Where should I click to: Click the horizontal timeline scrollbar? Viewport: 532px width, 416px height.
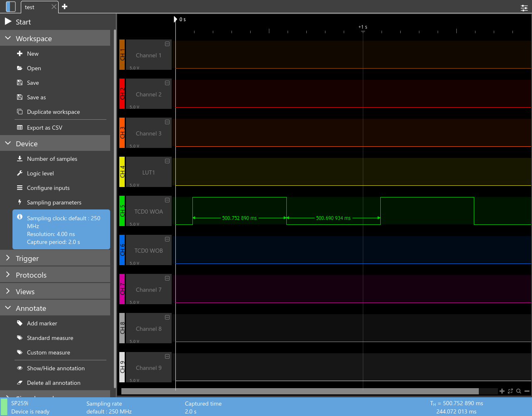tap(300, 391)
